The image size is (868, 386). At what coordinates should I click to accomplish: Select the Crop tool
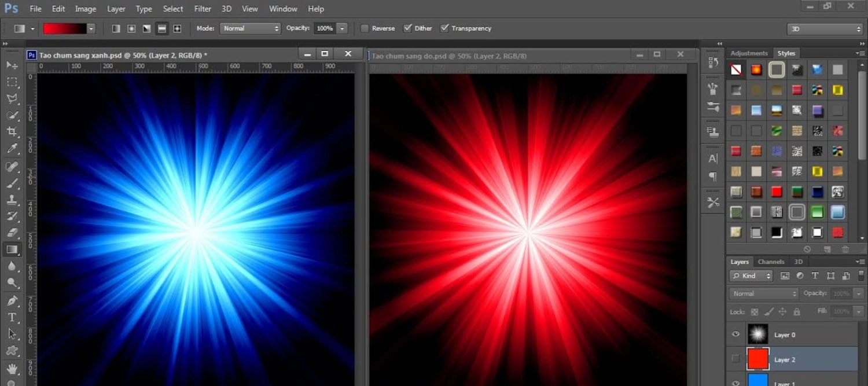12,132
